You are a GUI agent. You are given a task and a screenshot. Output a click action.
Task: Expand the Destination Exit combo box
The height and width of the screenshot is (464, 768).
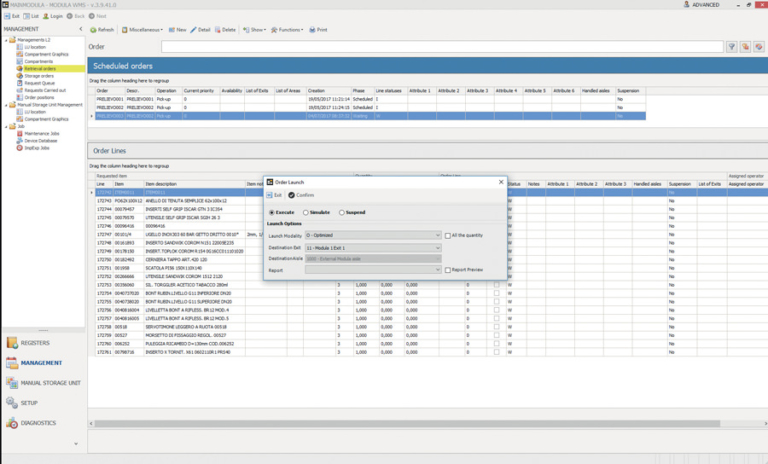(373, 248)
